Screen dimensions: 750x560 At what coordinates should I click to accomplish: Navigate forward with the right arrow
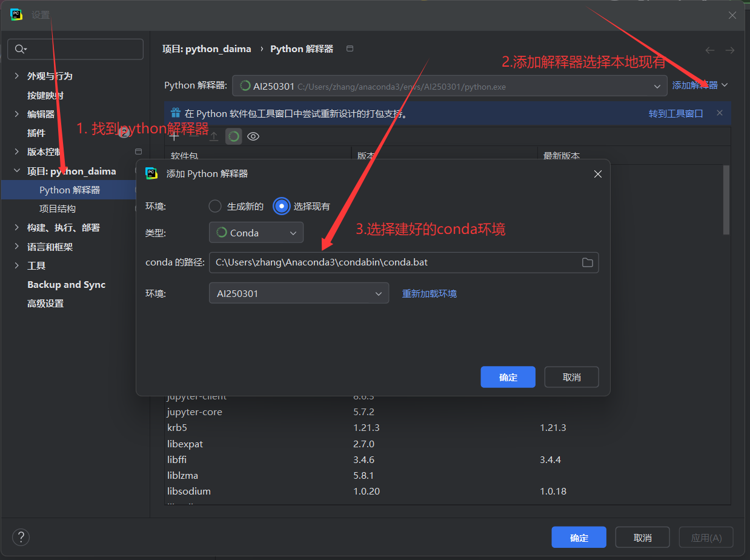pyautogui.click(x=730, y=50)
